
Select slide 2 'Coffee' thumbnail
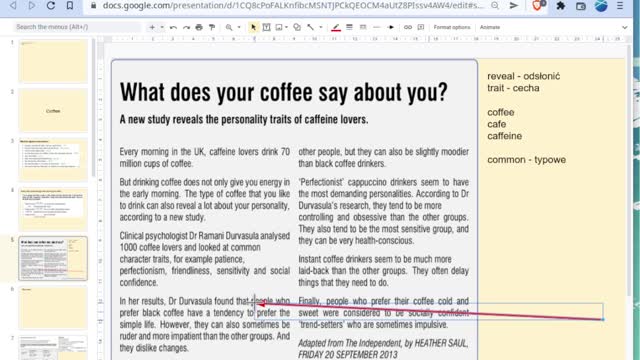click(x=53, y=111)
